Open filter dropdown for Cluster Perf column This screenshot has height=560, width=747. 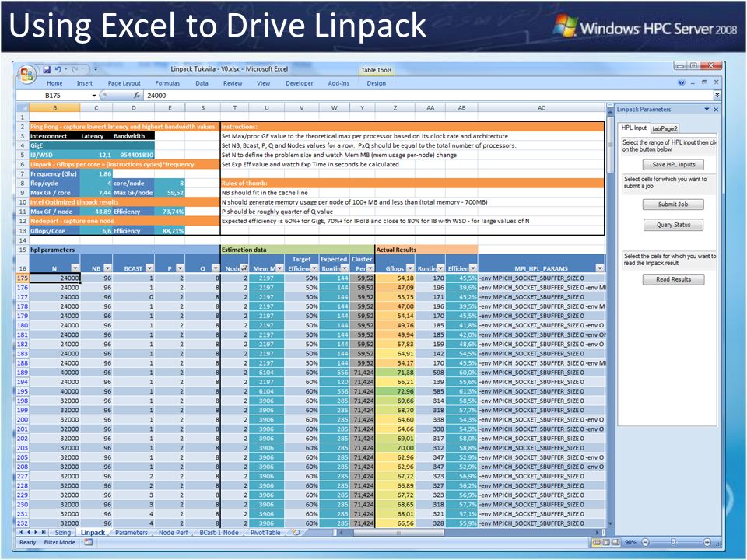pyautogui.click(x=370, y=268)
